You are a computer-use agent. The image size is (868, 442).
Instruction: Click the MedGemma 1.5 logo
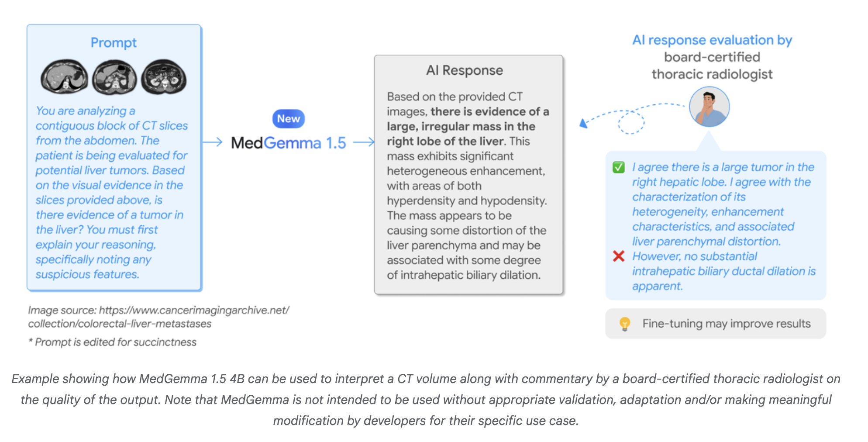click(288, 143)
